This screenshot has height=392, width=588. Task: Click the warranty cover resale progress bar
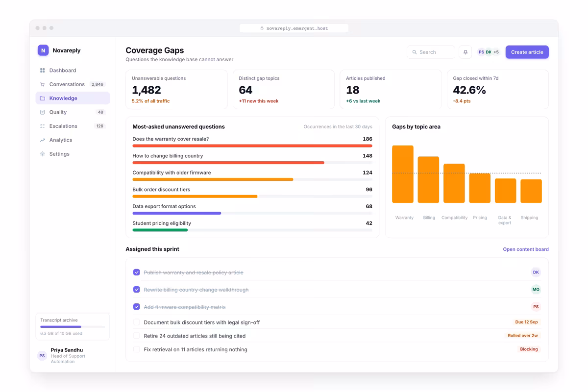pos(252,146)
